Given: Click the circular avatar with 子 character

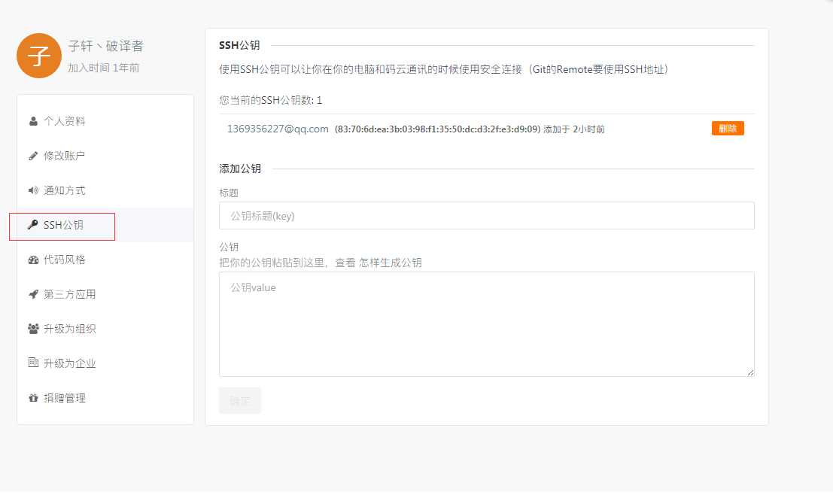Looking at the screenshot, I should [38, 56].
